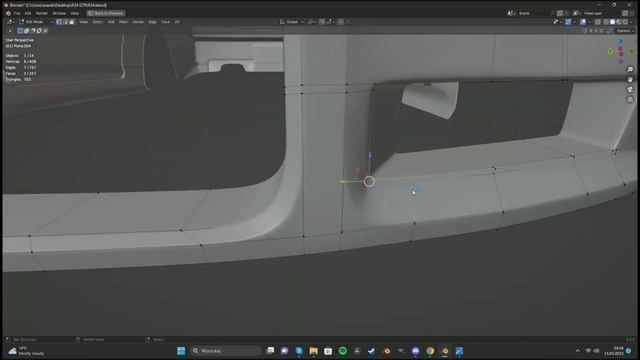
Task: Open the snapping options dropdown
Action: point(330,22)
